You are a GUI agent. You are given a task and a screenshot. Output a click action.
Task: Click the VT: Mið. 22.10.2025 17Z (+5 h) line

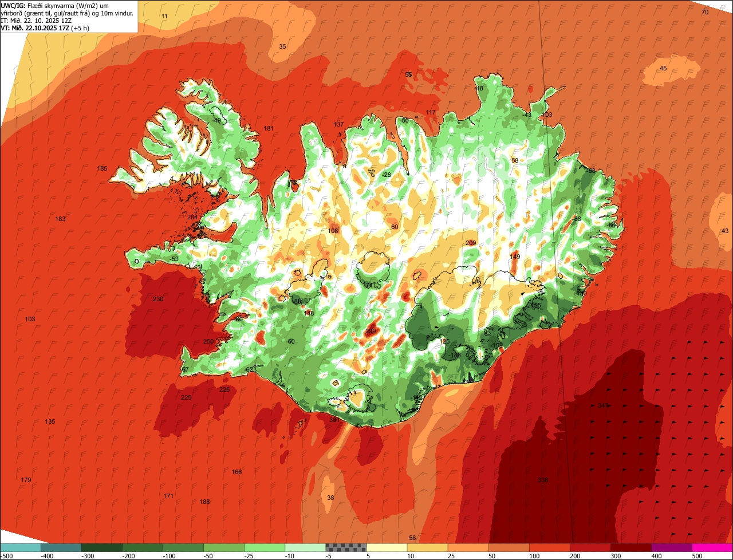pyautogui.click(x=45, y=27)
